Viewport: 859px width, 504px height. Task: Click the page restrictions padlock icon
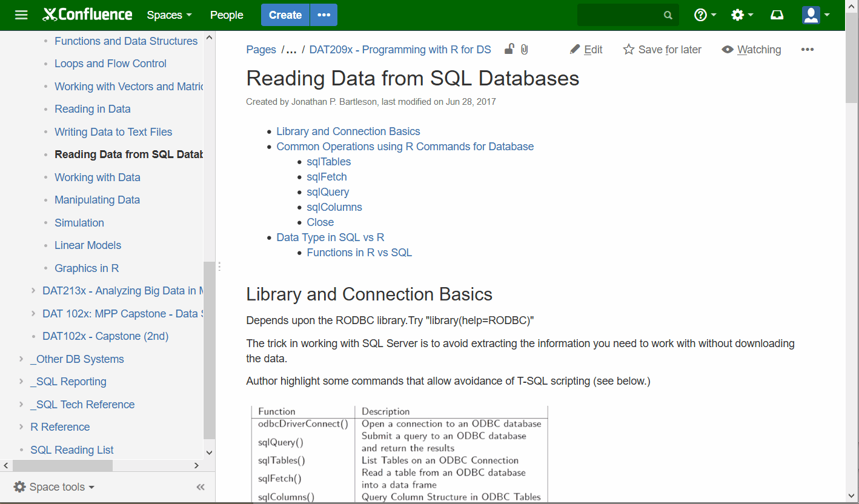(x=509, y=50)
